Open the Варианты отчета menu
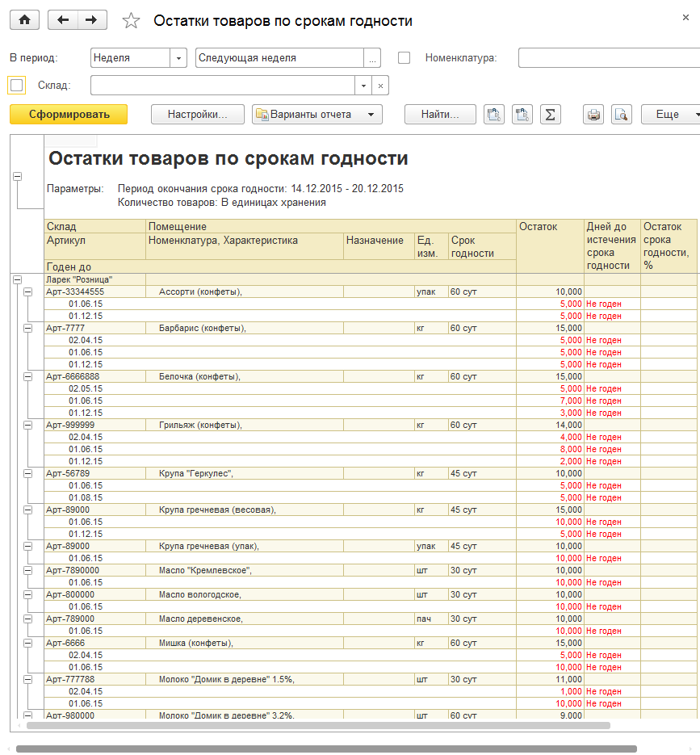The image size is (700, 755). tap(316, 115)
